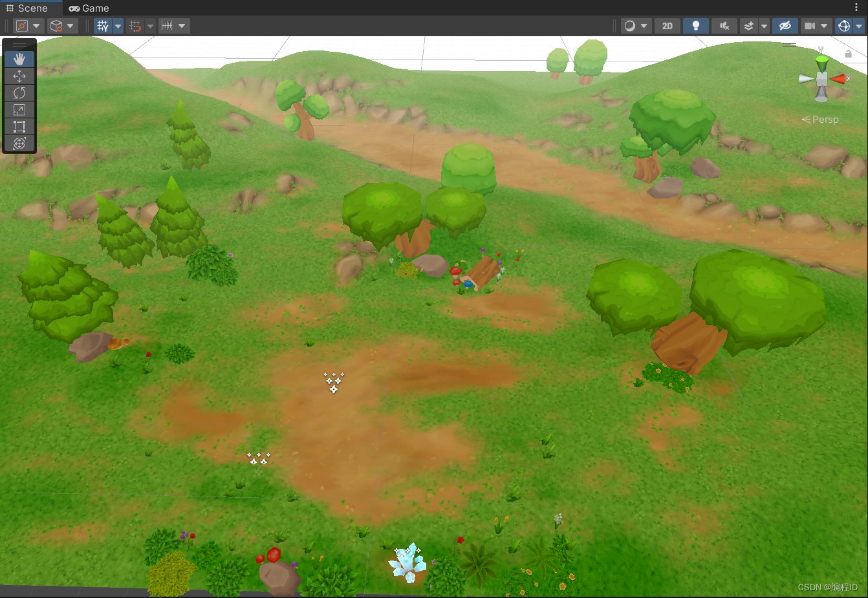
Task: Click the orientation gizmo overlay handle
Action: [x=790, y=45]
